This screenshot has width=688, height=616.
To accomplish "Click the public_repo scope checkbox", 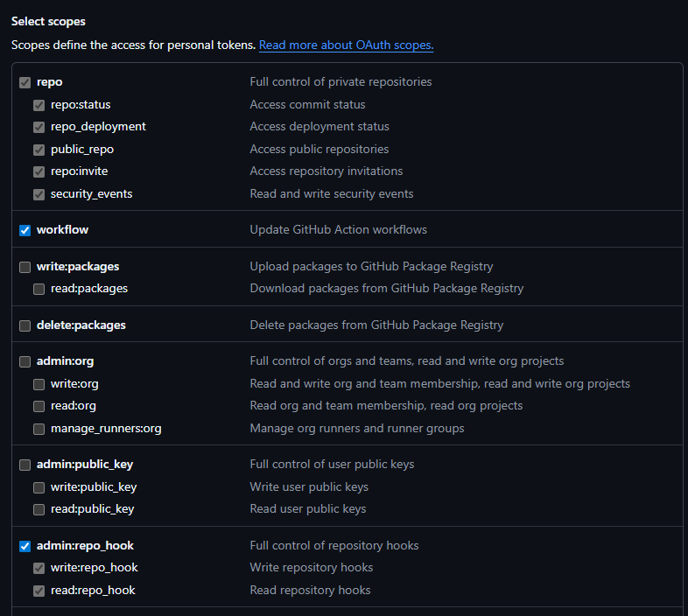I will (39, 150).
